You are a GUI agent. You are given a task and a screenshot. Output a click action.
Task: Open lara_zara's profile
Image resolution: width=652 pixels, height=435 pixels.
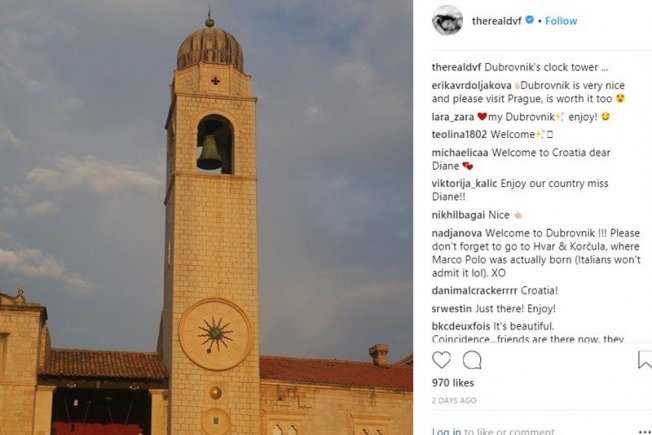click(x=453, y=117)
